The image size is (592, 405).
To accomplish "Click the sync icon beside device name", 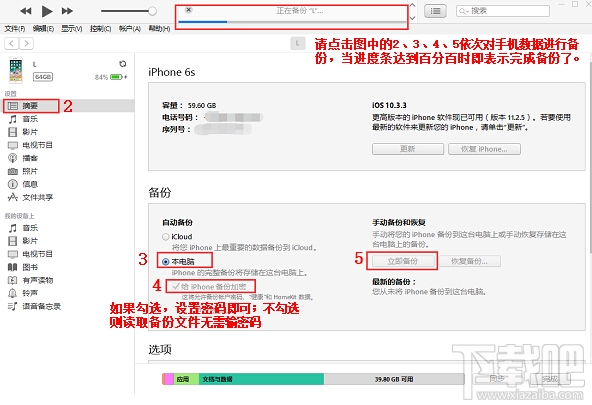I will point(123,64).
